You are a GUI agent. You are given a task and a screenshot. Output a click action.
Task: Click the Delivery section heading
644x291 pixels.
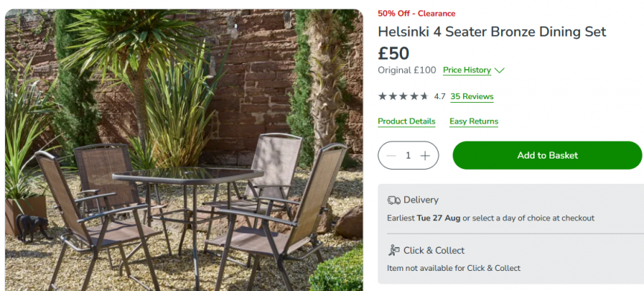pyautogui.click(x=421, y=200)
